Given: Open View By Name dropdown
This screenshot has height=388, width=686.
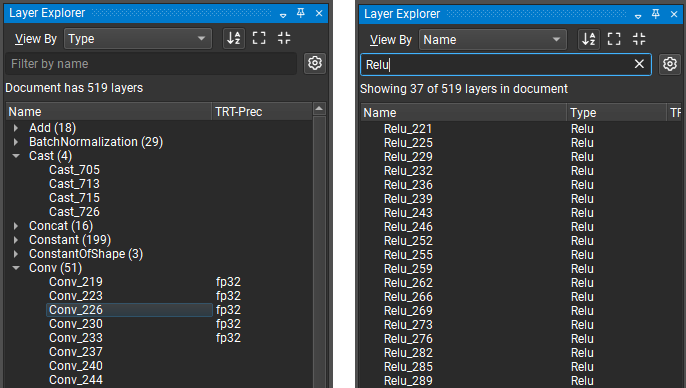Looking at the screenshot, I should [x=493, y=39].
